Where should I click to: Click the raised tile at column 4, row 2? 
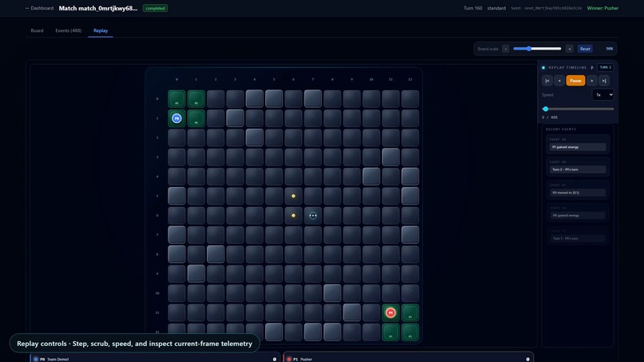pos(254,137)
